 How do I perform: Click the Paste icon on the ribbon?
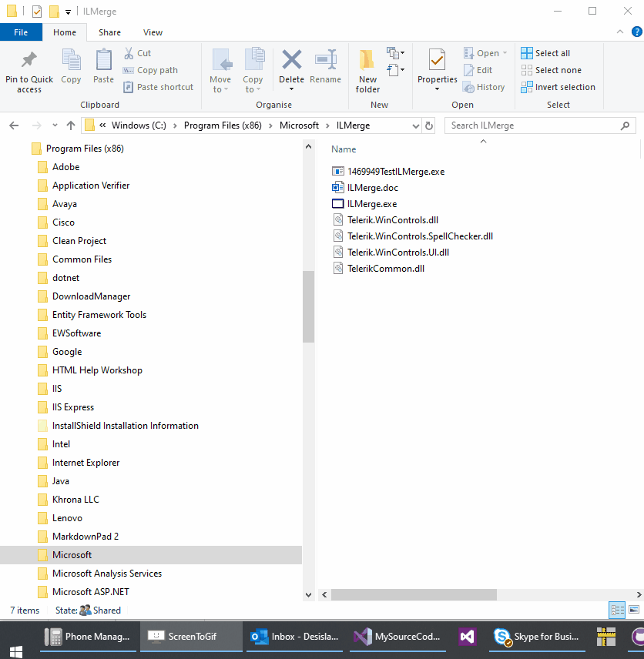tap(104, 69)
